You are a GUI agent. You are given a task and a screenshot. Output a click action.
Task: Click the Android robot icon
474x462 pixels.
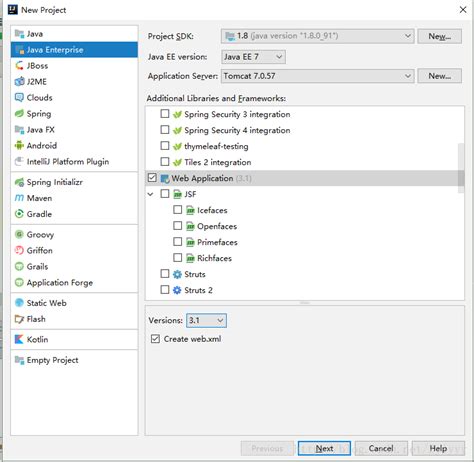click(x=19, y=146)
